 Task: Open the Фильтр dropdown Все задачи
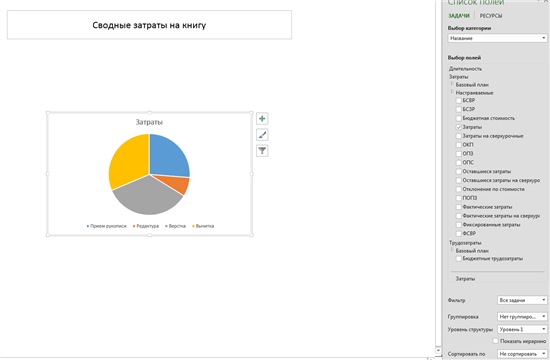coord(522,300)
